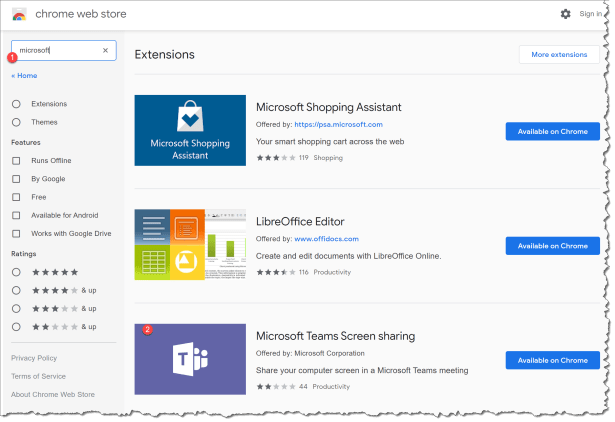Enable the Runs Offline checkbox
The height and width of the screenshot is (422, 615).
pos(16,161)
